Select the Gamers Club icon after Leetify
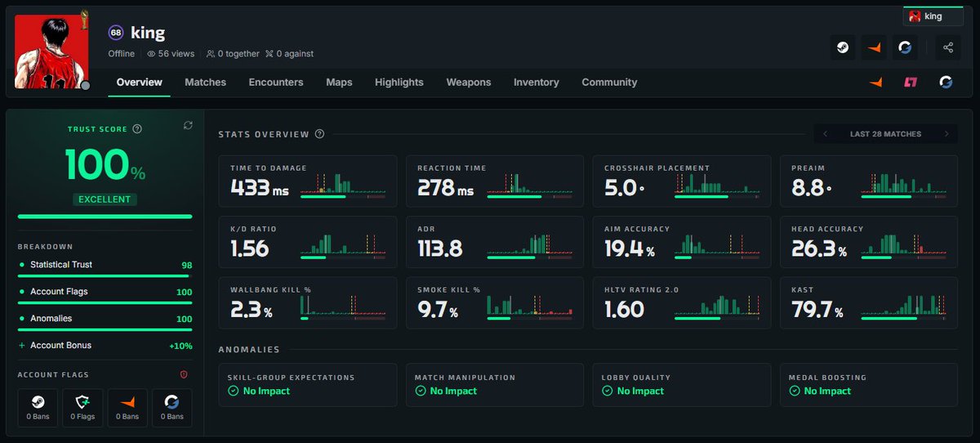The height and width of the screenshot is (443, 980). click(x=946, y=83)
